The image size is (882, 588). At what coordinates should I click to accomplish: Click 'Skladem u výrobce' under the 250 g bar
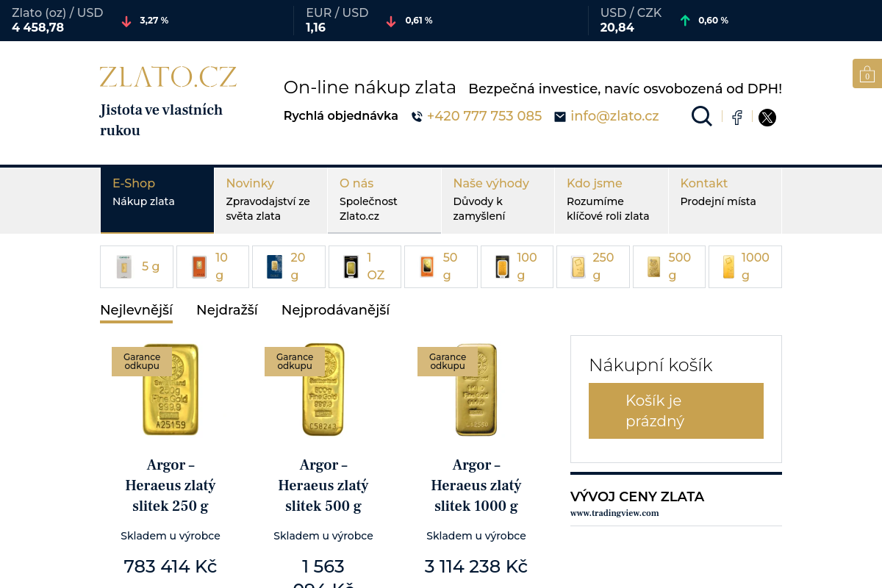click(x=171, y=536)
